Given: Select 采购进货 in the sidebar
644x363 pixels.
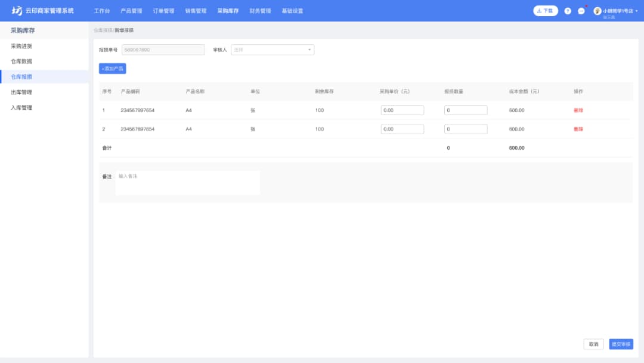Looking at the screenshot, I should point(21,46).
